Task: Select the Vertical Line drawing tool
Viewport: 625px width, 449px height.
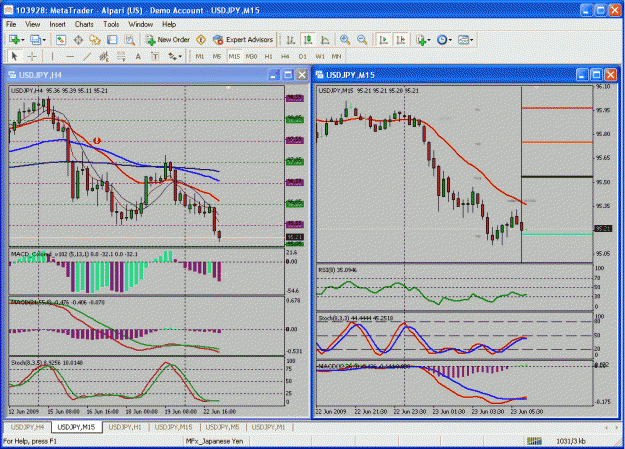Action: click(x=52, y=56)
